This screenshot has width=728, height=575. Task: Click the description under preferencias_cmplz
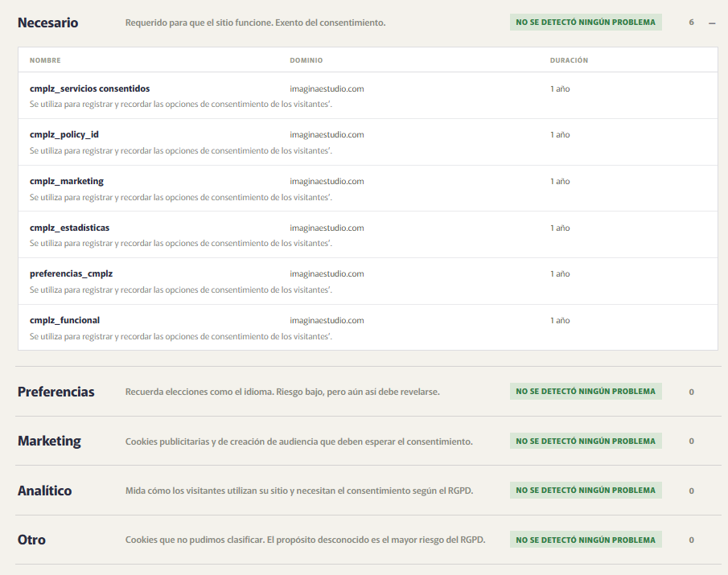181,290
